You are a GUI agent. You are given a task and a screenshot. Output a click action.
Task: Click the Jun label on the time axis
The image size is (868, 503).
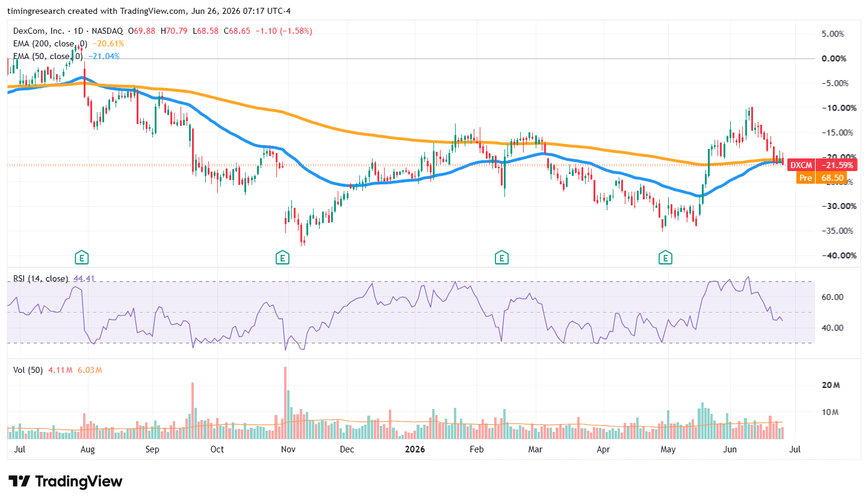tap(730, 449)
